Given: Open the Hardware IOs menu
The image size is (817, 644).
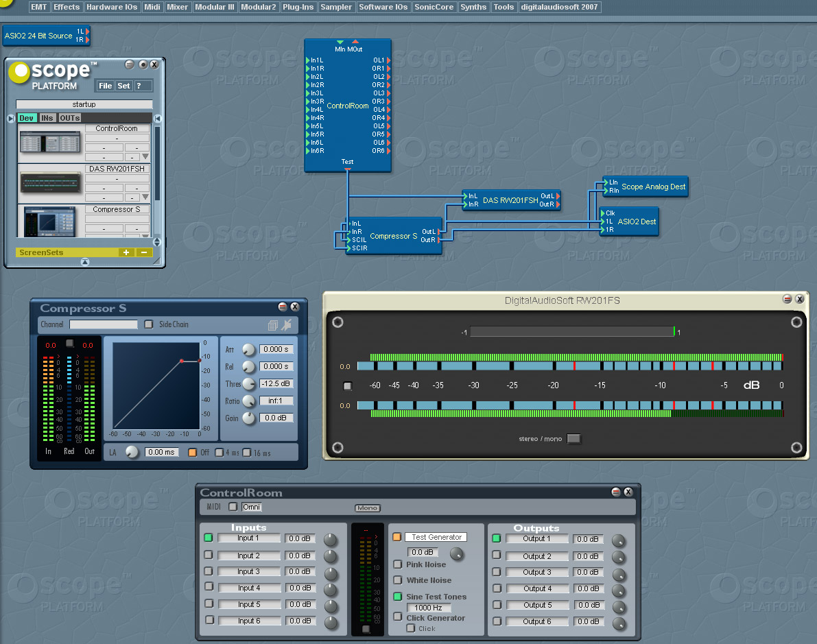Looking at the screenshot, I should click(x=112, y=7).
